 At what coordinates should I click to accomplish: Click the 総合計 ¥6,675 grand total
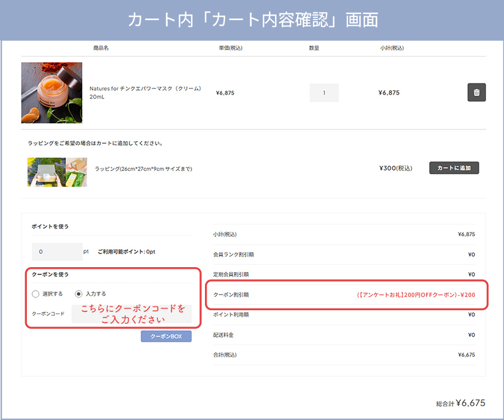click(x=461, y=403)
